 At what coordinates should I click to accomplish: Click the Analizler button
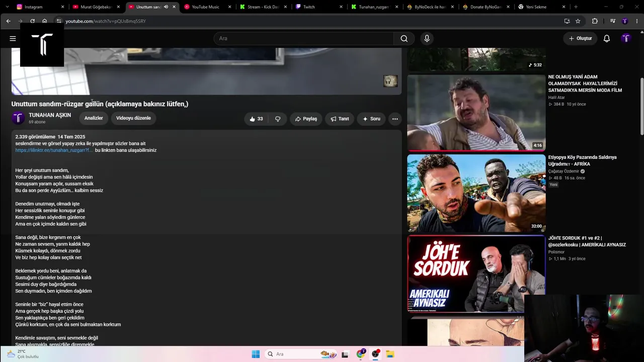[94, 118]
